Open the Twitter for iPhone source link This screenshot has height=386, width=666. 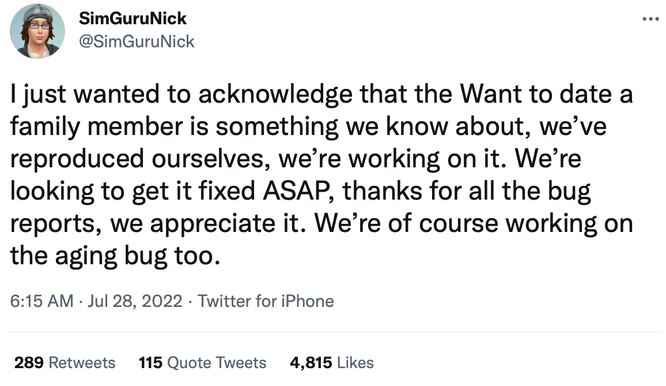[x=266, y=301]
